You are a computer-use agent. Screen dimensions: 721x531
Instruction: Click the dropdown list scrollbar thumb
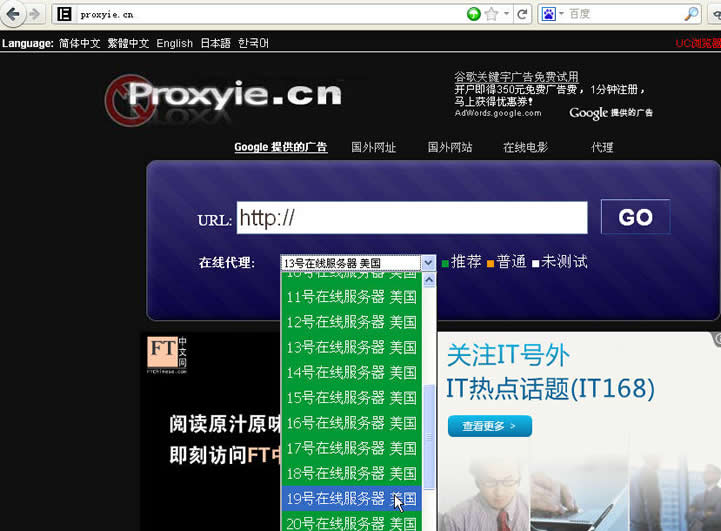point(429,437)
